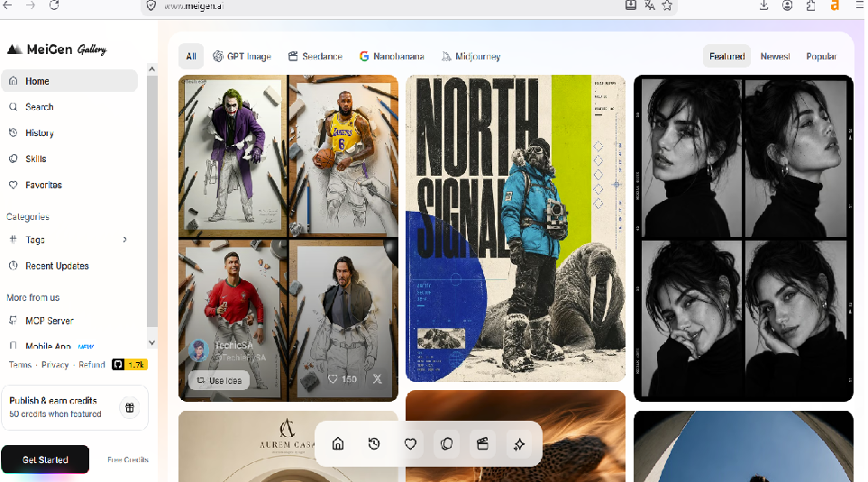This screenshot has width=868, height=482.
Task: Open Search in the sidebar
Action: tap(69, 107)
